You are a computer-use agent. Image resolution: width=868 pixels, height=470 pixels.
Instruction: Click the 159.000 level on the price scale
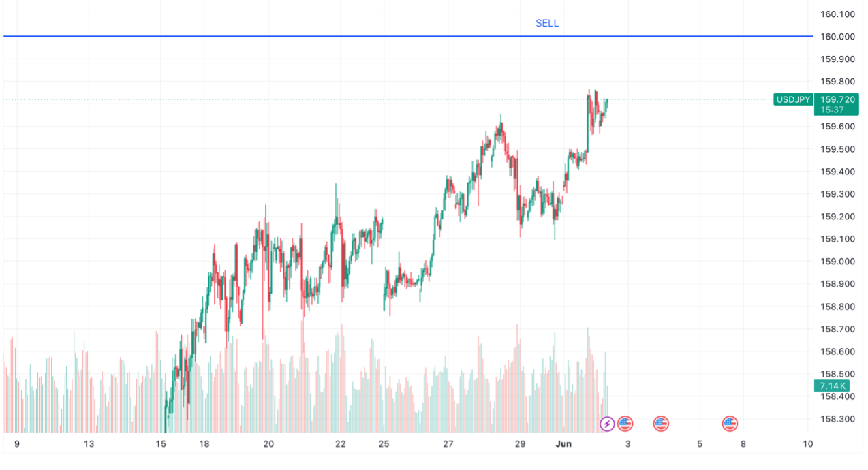pos(837,262)
